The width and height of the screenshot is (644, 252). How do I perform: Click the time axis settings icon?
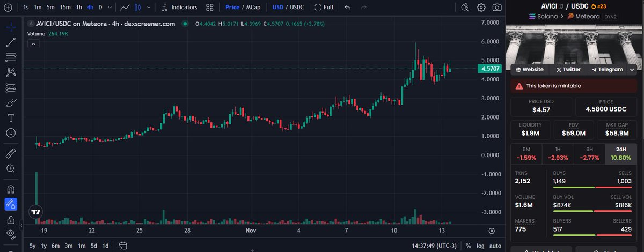[x=492, y=231]
